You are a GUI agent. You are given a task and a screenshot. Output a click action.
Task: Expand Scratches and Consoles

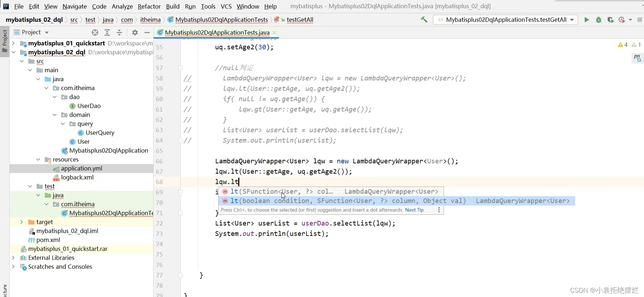point(13,267)
